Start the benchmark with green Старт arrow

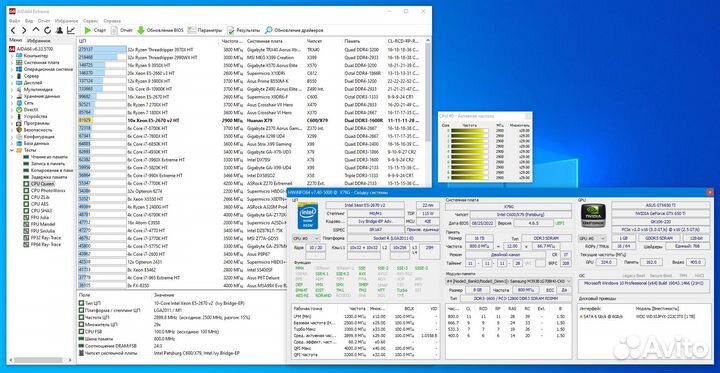(95, 30)
